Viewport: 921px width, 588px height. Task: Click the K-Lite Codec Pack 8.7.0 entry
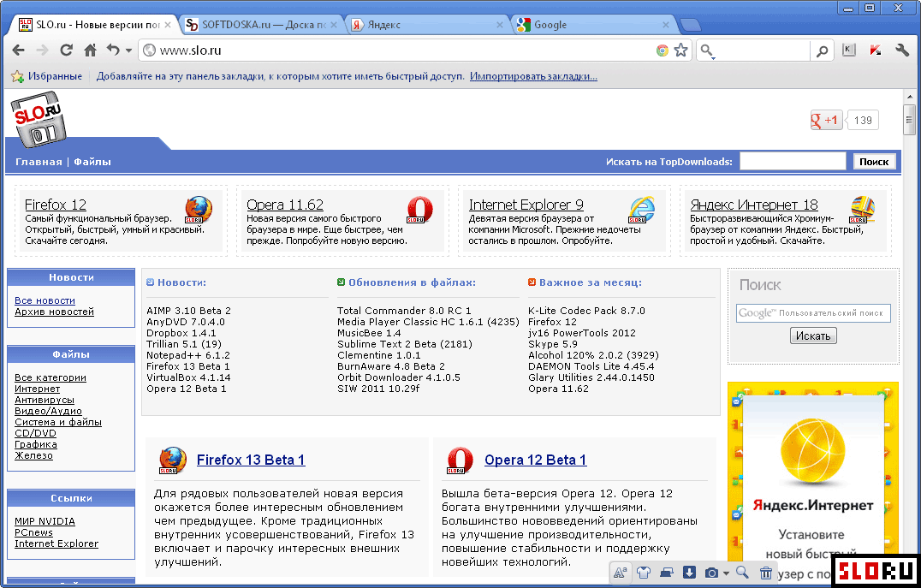586,311
